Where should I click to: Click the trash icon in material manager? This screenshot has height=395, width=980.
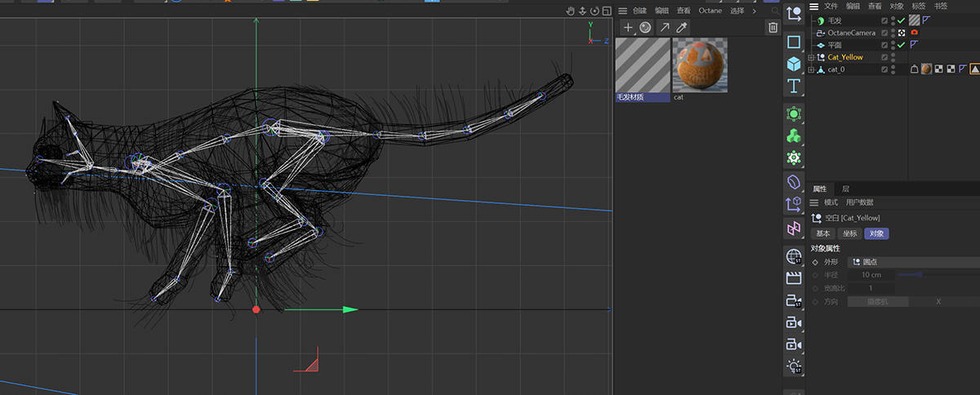click(773, 28)
